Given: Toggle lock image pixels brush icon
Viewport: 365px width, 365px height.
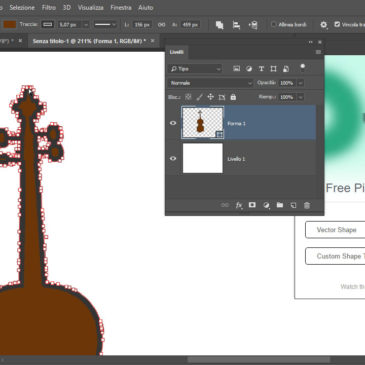Looking at the screenshot, I should click(x=199, y=97).
